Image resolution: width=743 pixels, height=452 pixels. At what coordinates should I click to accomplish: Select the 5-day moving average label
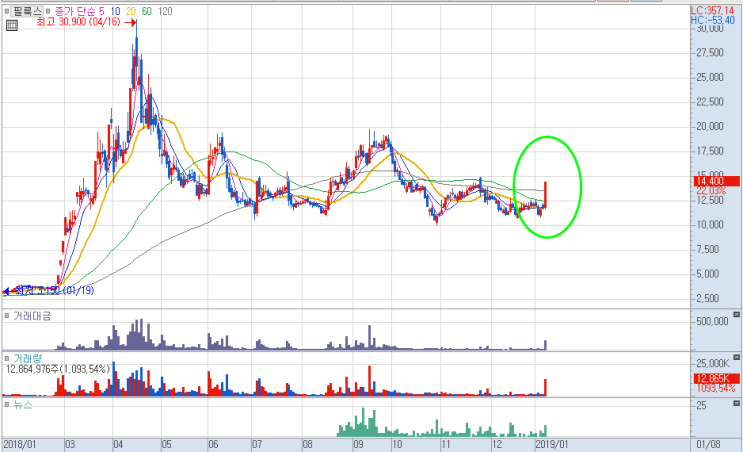pos(102,11)
